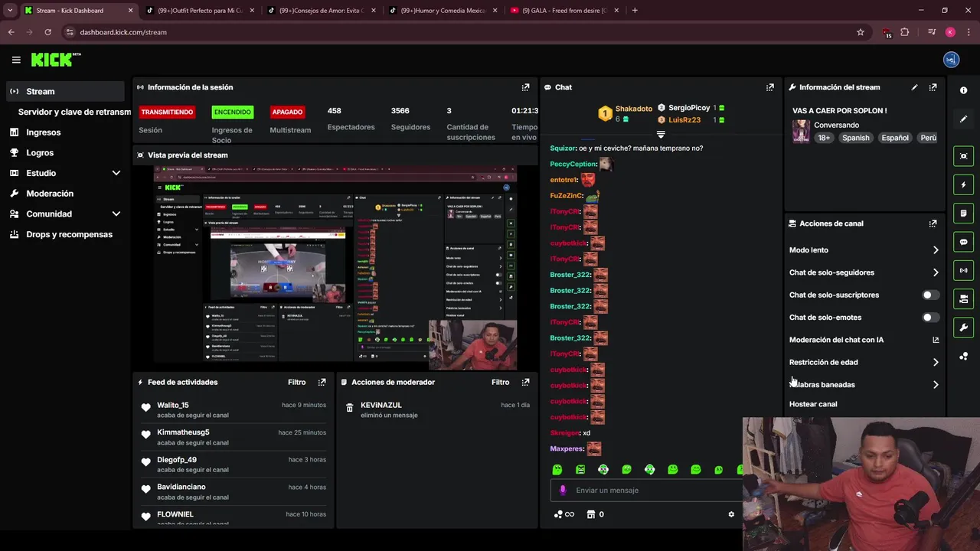Open the browser extensions puzzle icon
The width and height of the screenshot is (980, 551).
[x=905, y=32]
